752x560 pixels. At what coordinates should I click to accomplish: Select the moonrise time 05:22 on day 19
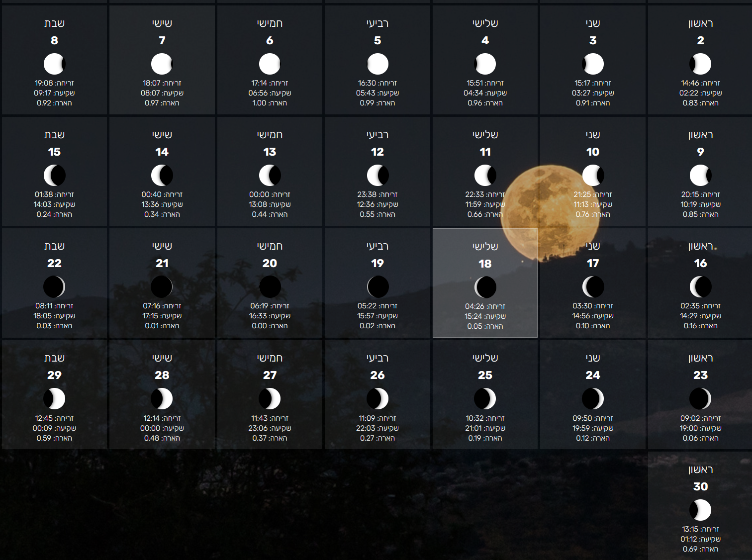coord(367,306)
